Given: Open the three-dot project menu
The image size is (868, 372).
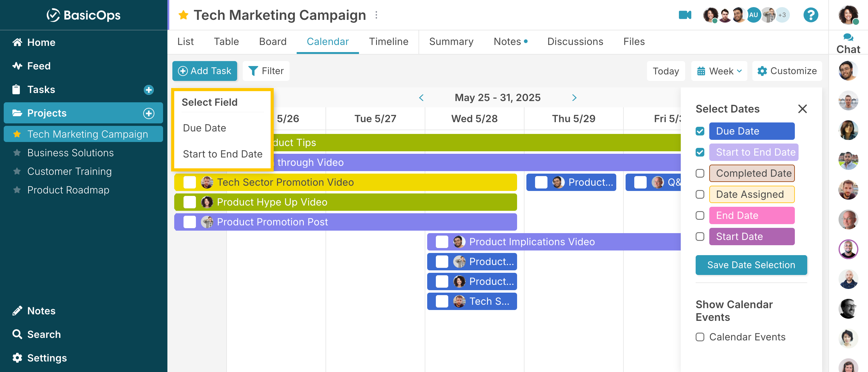Looking at the screenshot, I should (x=376, y=15).
